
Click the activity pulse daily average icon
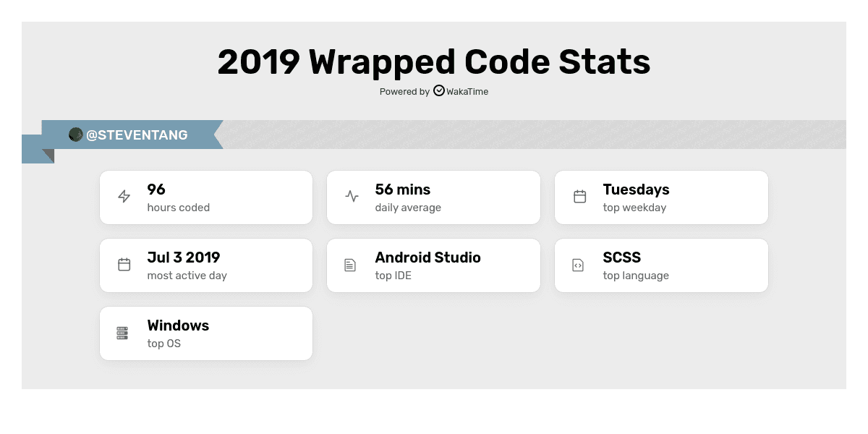tap(352, 197)
